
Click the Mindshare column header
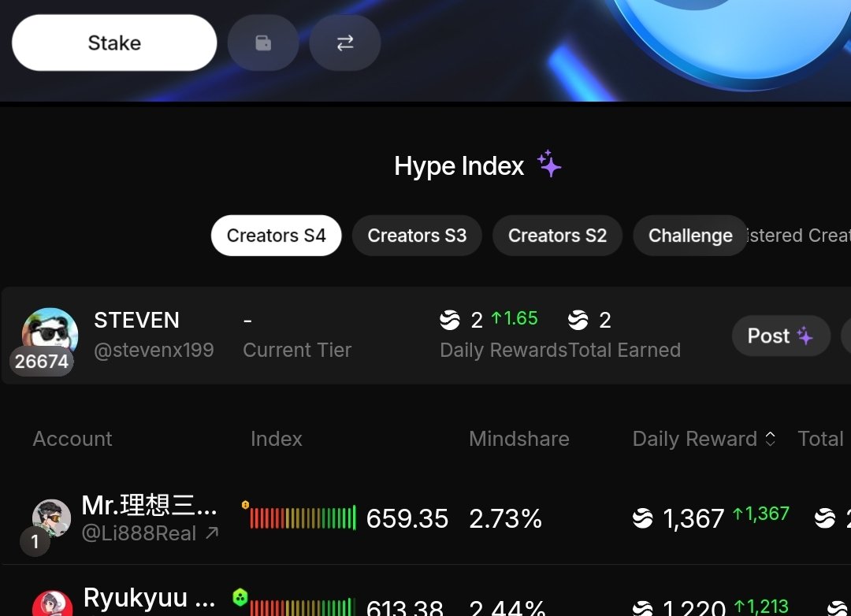(x=519, y=439)
